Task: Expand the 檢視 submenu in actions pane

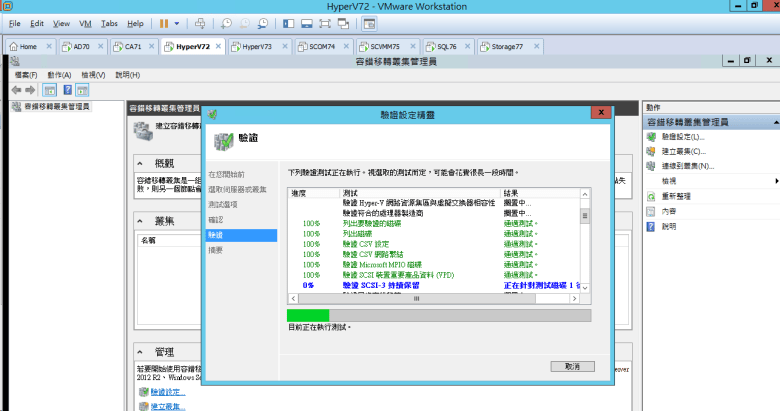Action: 776,181
